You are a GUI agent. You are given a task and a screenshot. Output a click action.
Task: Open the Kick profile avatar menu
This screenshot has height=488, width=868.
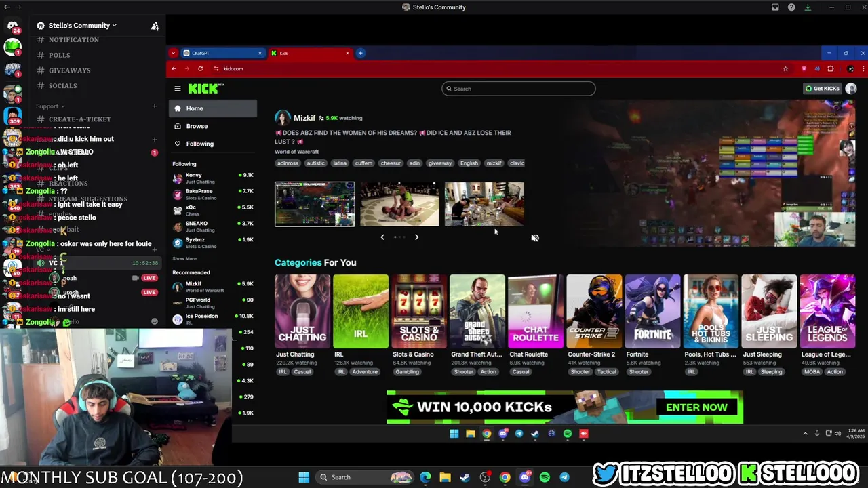click(x=850, y=89)
